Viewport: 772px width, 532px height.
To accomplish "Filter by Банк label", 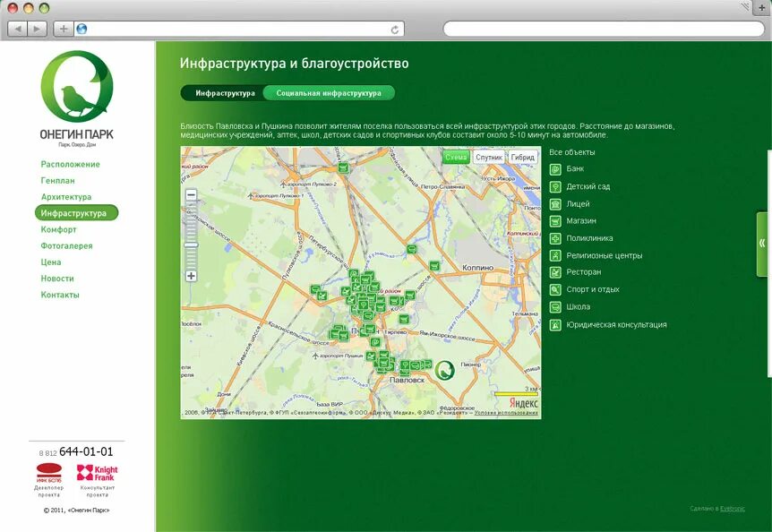I will [x=575, y=168].
